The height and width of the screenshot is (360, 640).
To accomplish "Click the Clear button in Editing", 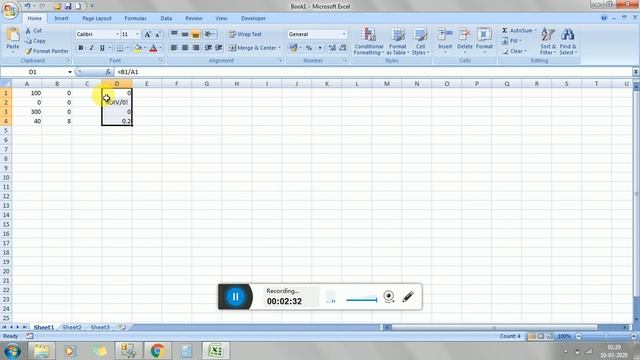I will point(513,51).
